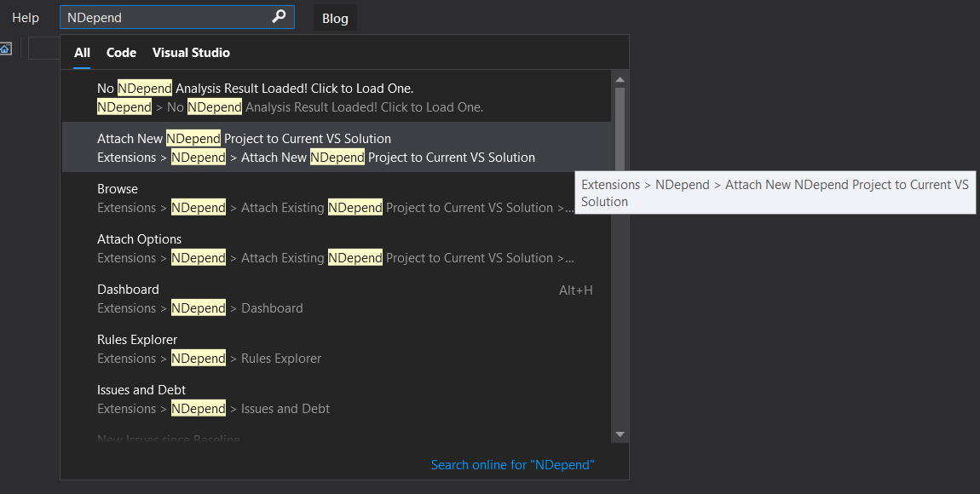
Task: Click the magnifier icon in search box
Action: (x=279, y=17)
